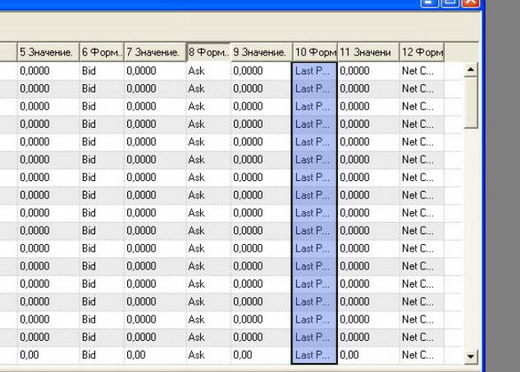Select '11 Значени' column header
This screenshot has height=372, width=520.
(x=368, y=52)
